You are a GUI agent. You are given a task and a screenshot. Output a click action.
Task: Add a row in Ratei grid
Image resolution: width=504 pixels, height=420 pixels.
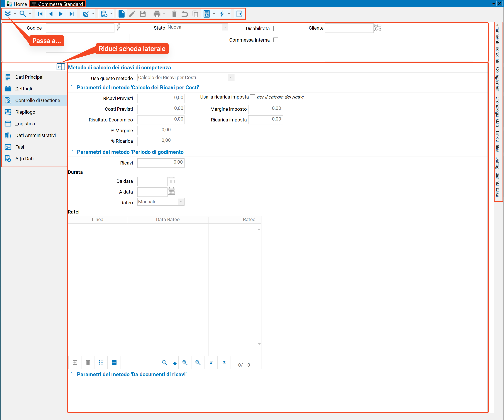point(75,362)
